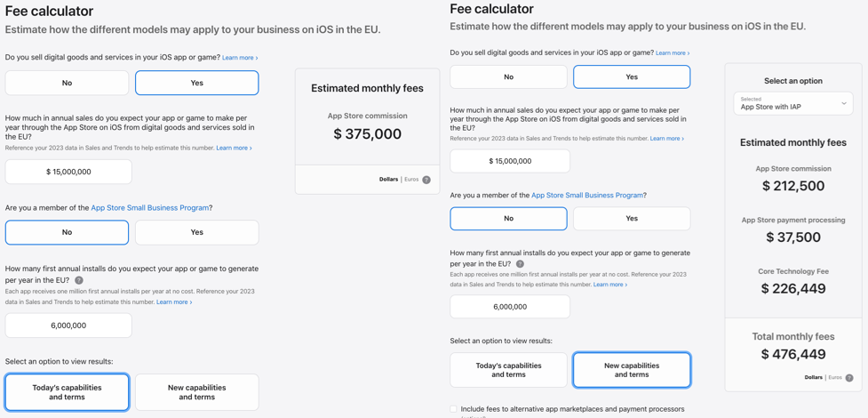Click 'Learn more' after digital goods question, right

pos(672,53)
